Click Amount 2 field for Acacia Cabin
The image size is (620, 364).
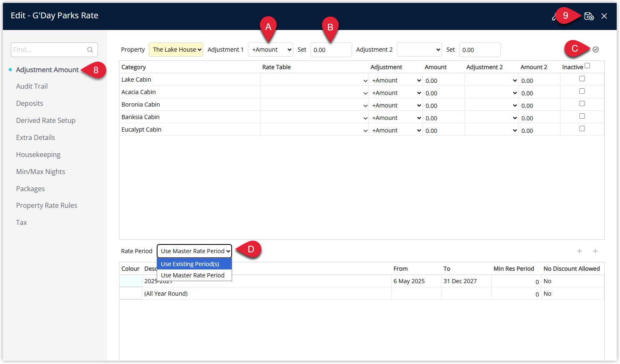click(x=539, y=93)
